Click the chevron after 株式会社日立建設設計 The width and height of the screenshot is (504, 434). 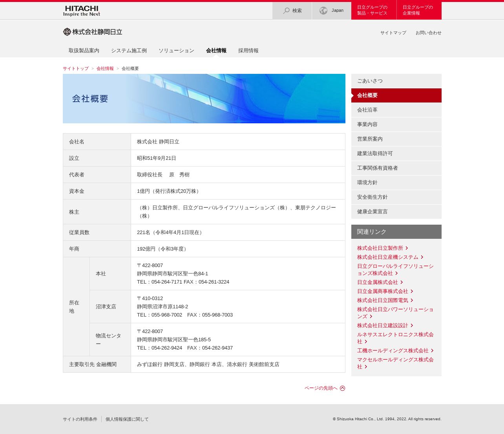point(412,326)
